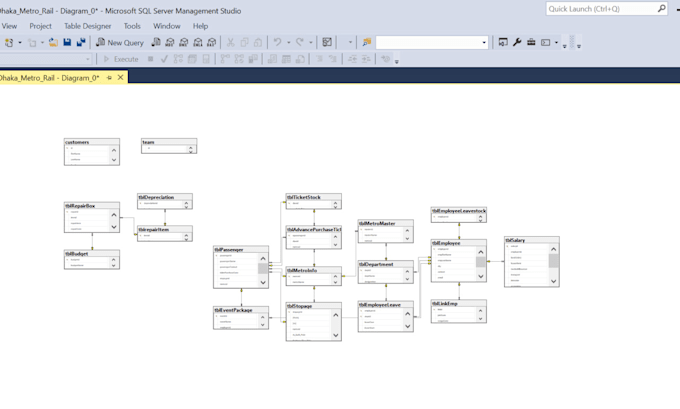This screenshot has width=680, height=409.
Task: Open the Available Databases dropdown
Action: tap(88, 59)
